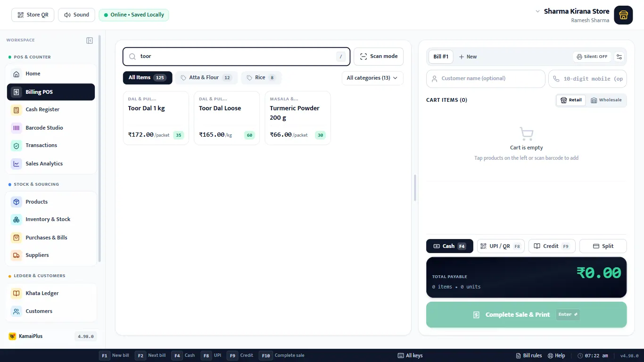Viewport: 644px width, 362px height.
Task: Click the Transactions shield icon
Action: point(17,145)
